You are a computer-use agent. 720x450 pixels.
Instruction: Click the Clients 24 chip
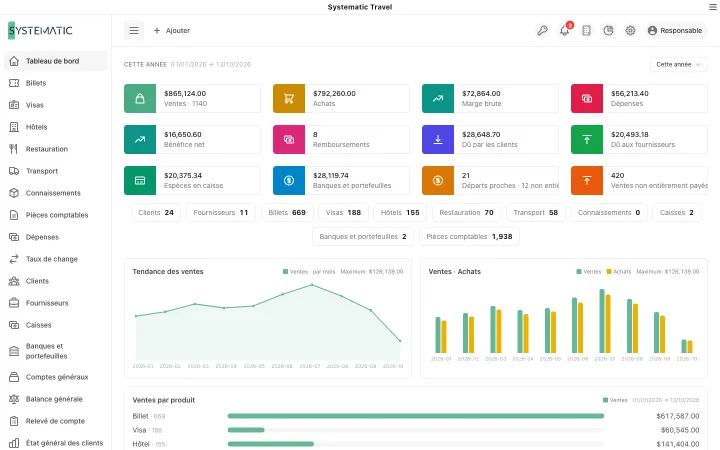(156, 213)
